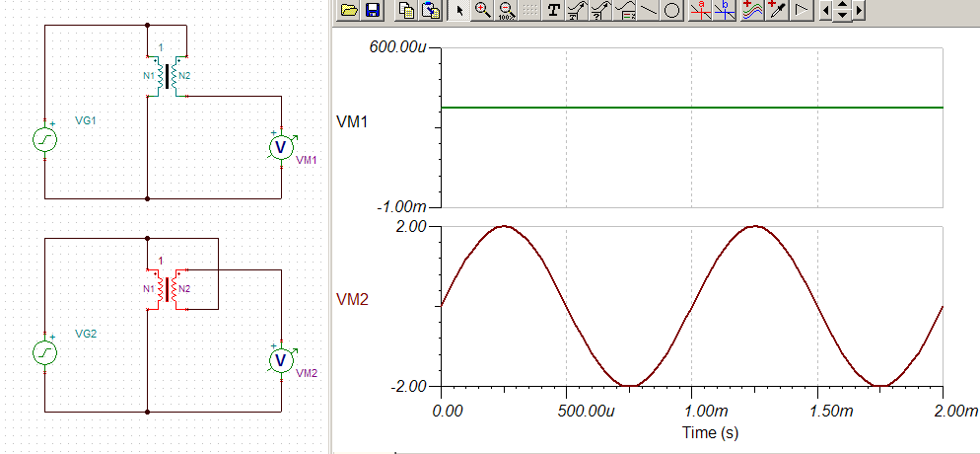This screenshot has height=454, width=980.
Task: Select the upper teal transformer component
Action: [x=167, y=76]
